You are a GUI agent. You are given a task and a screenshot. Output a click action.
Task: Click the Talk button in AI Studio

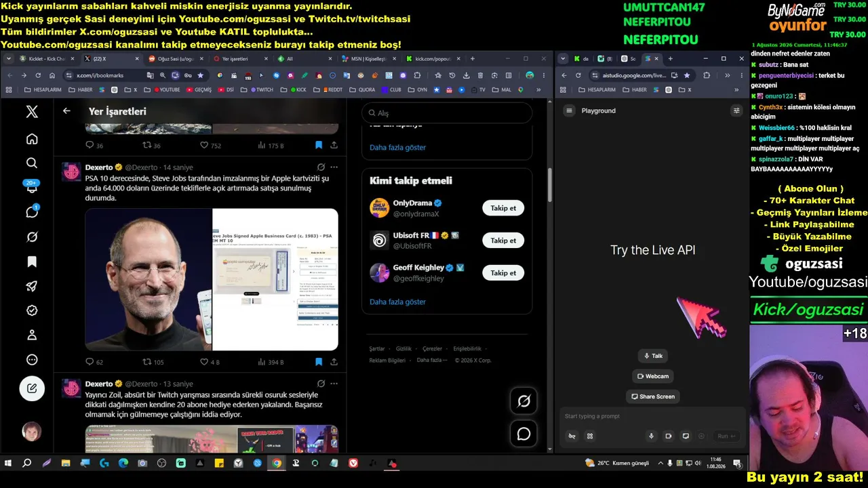point(653,356)
